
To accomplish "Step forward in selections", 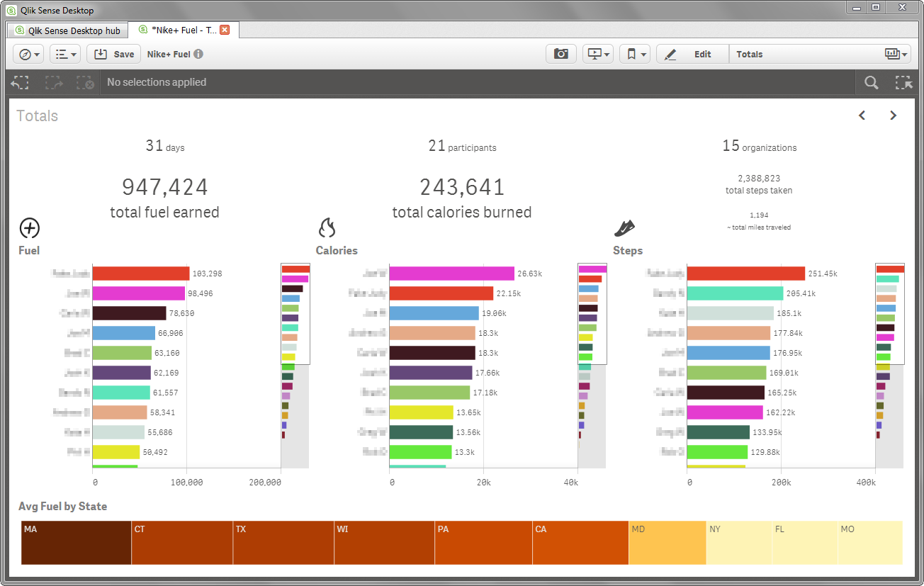I will pos(54,82).
